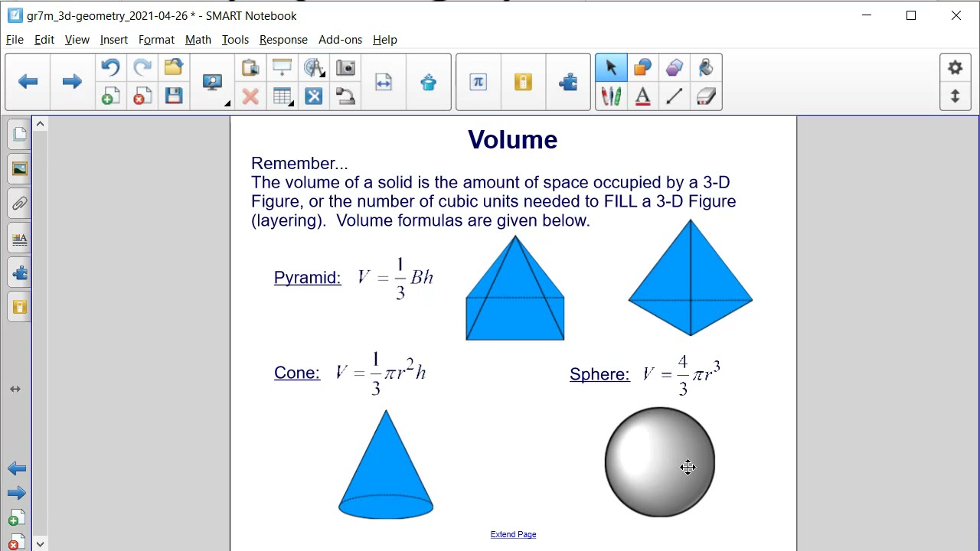Image resolution: width=980 pixels, height=551 pixels.
Task: Open the SMART response bucket icon
Action: point(429,82)
